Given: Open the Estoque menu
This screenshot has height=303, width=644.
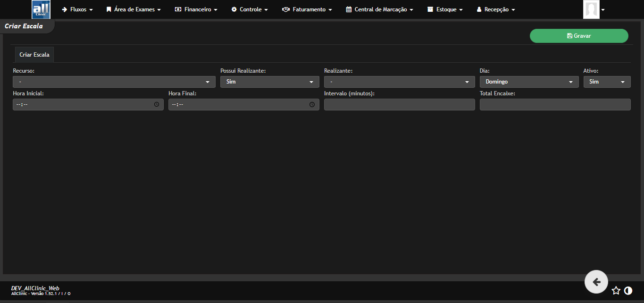Looking at the screenshot, I should (x=445, y=9).
